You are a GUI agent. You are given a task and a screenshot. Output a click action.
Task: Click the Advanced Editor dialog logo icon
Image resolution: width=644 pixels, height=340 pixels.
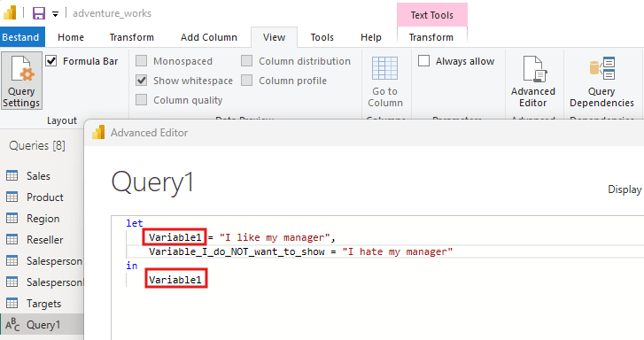click(x=98, y=133)
